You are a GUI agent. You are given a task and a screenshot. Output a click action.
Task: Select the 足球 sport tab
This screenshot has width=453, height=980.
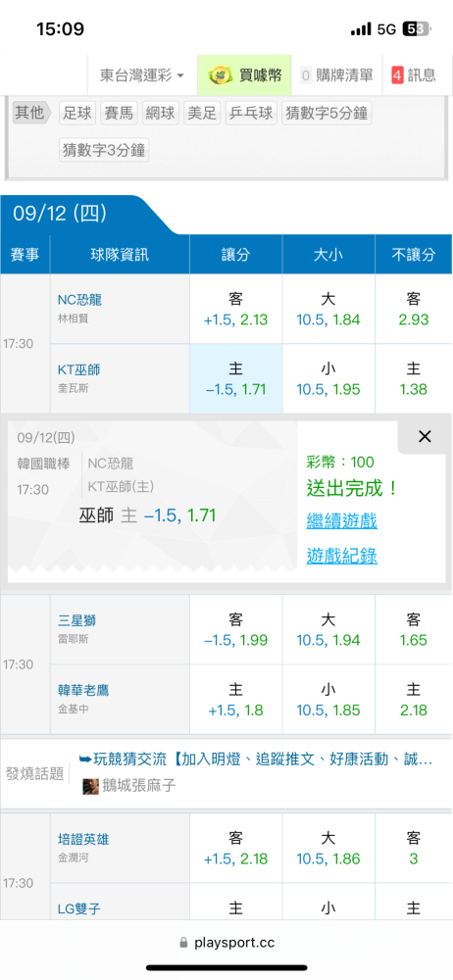click(x=77, y=113)
